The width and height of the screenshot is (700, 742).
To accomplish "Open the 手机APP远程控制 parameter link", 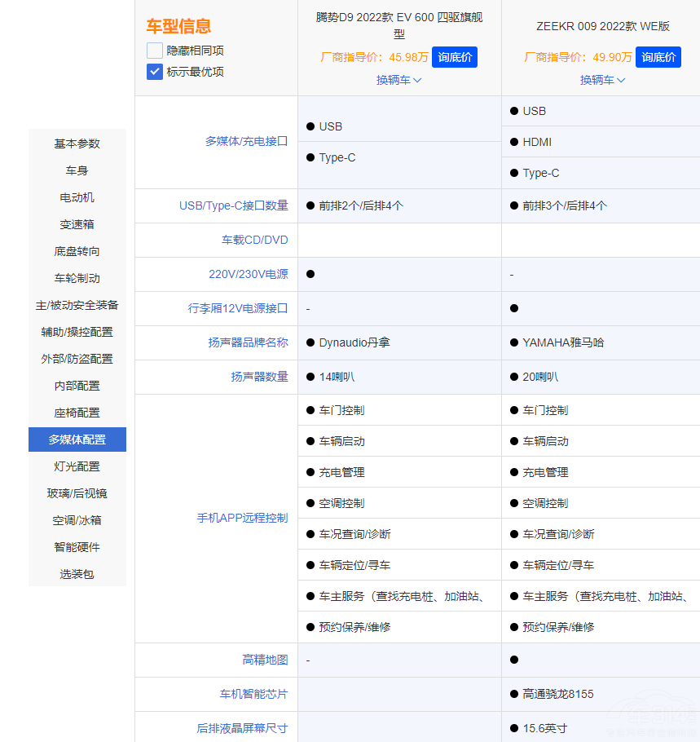I will [x=242, y=518].
